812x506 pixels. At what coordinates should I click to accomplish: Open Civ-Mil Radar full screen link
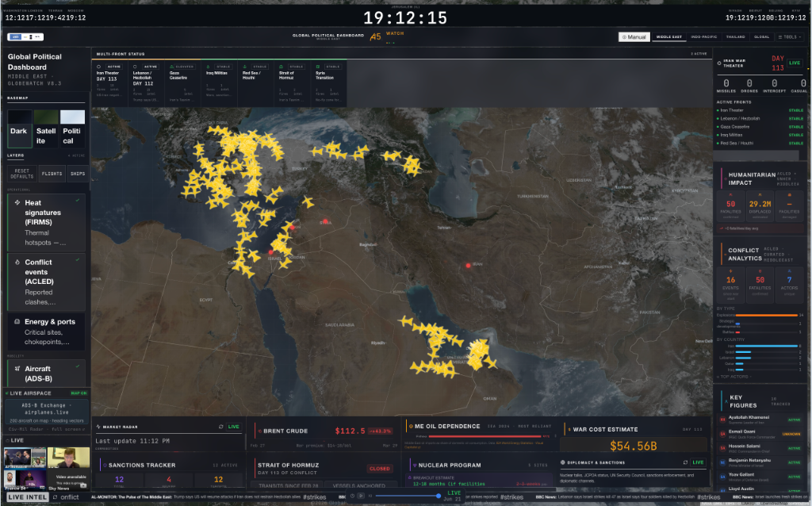coord(46,429)
